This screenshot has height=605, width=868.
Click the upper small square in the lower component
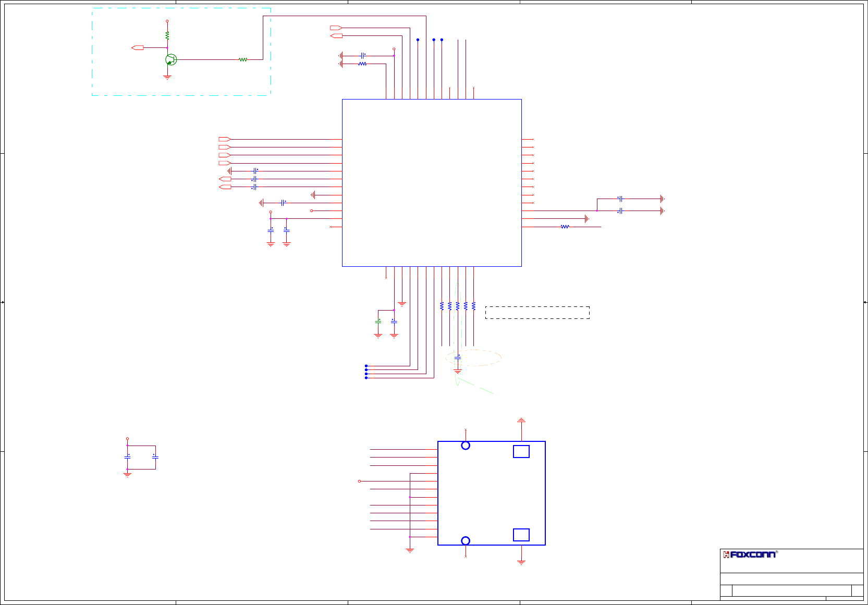click(x=521, y=451)
